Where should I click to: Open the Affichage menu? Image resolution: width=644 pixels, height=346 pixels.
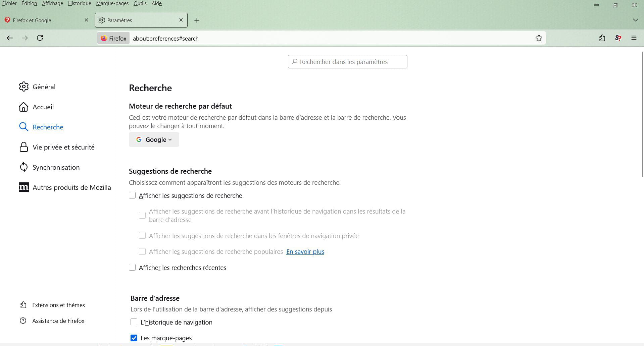[x=52, y=3]
